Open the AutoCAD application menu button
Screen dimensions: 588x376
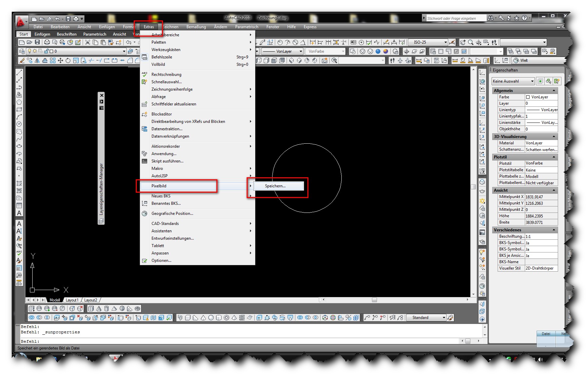(x=21, y=21)
